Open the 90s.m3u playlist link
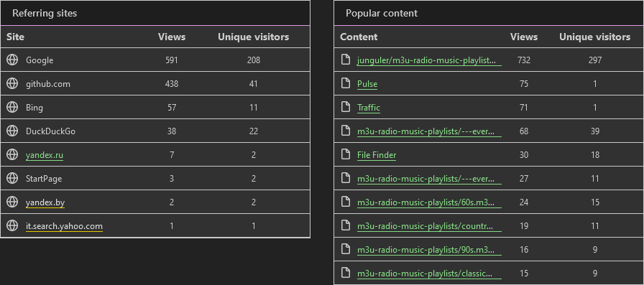Image resolution: width=644 pixels, height=285 pixels. 429,250
